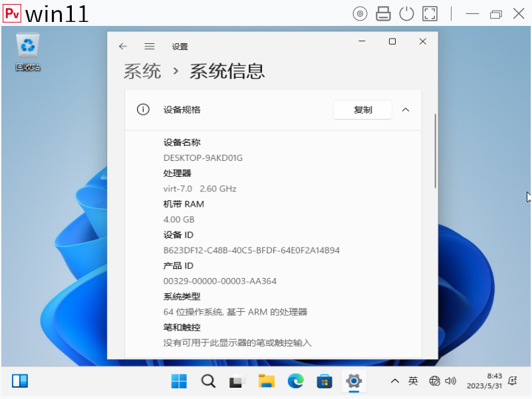
Task: Open the Recycle Bin desktop icon
Action: coord(28,52)
